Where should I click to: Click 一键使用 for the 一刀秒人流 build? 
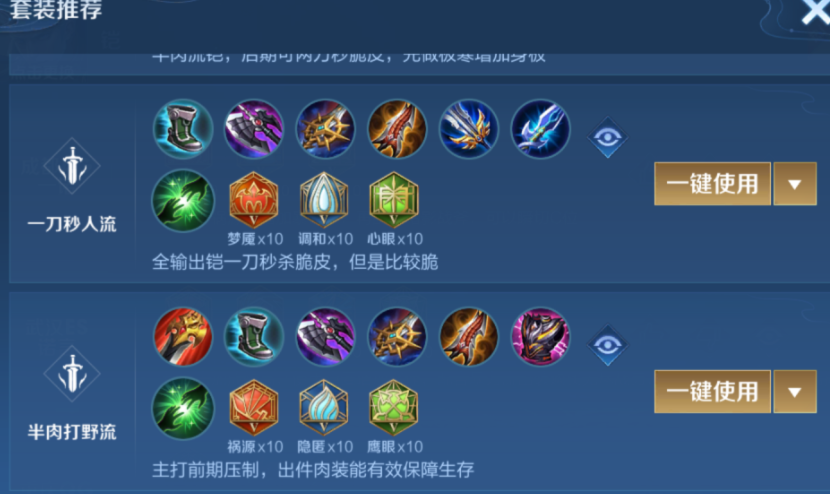(712, 184)
